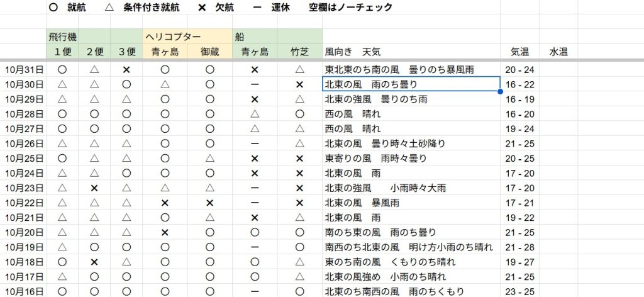Click the 23 - 25 temperature cell
The height and width of the screenshot is (297, 644).
coord(519,291)
